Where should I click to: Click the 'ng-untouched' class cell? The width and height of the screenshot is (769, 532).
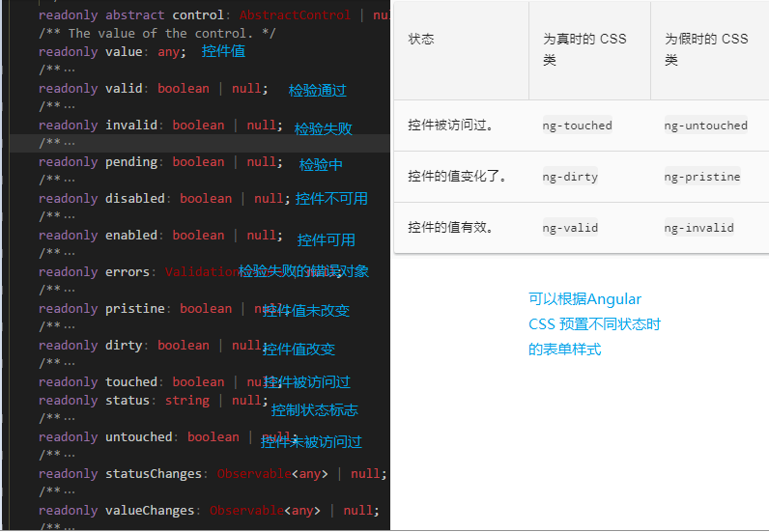click(706, 126)
